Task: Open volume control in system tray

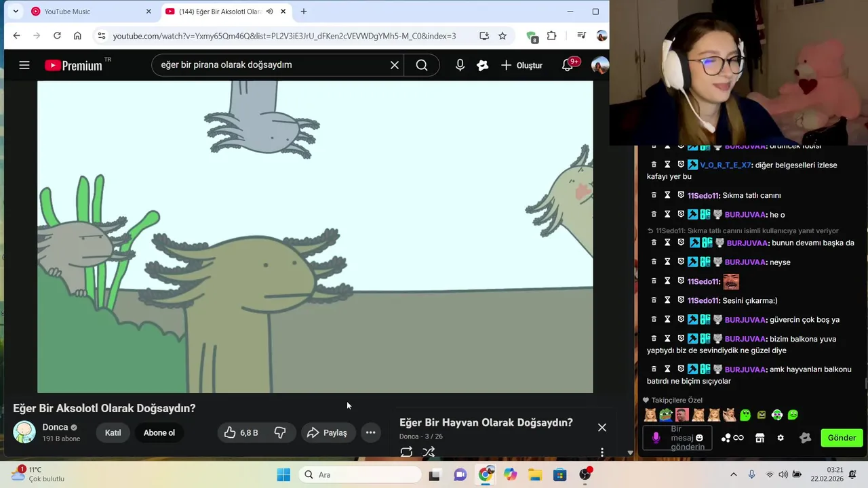Action: (x=783, y=474)
